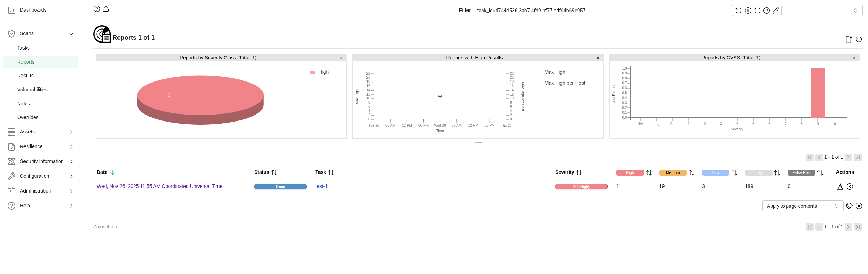This screenshot has height=274, width=868.
Task: Open the saved filter dropdown
Action: tap(821, 11)
